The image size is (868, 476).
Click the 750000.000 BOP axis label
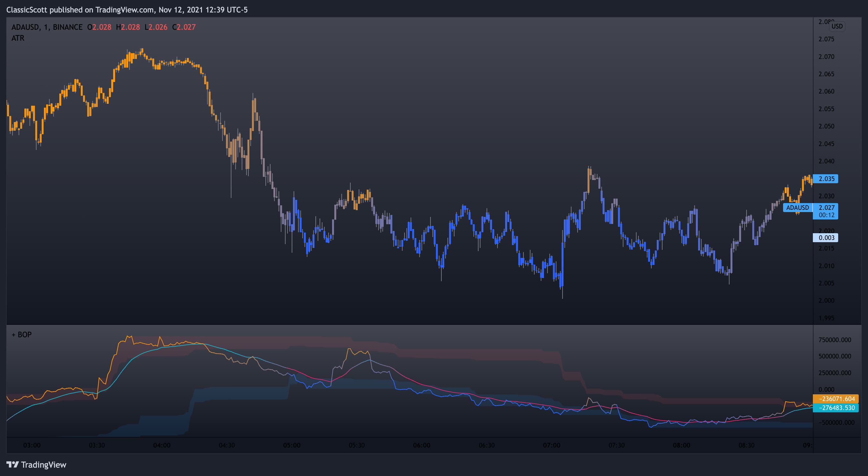[x=835, y=340]
